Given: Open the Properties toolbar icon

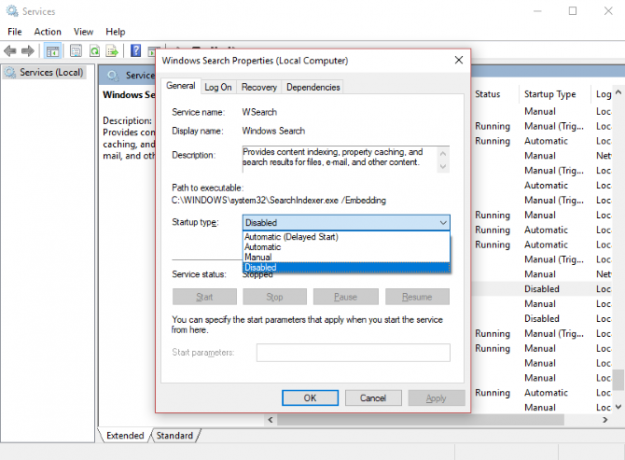Looking at the screenshot, I should pyautogui.click(x=76, y=51).
